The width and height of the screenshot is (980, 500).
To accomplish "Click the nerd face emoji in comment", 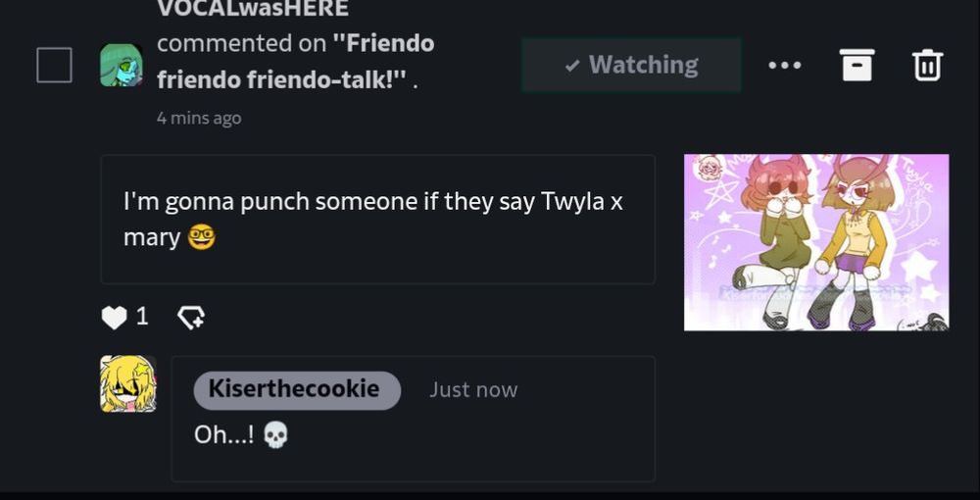I will point(202,237).
